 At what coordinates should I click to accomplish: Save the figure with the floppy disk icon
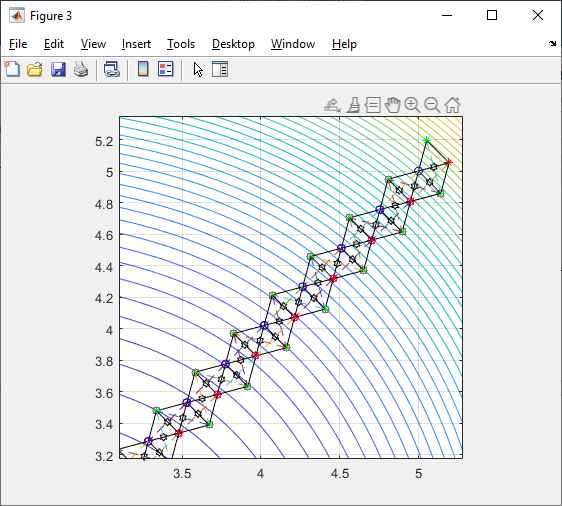(x=58, y=69)
